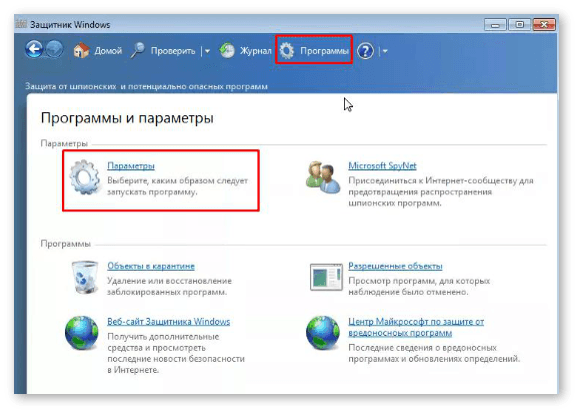Image resolution: width=578 pixels, height=413 pixels.
Task: Open the Параметры settings link
Action: pyautogui.click(x=131, y=166)
